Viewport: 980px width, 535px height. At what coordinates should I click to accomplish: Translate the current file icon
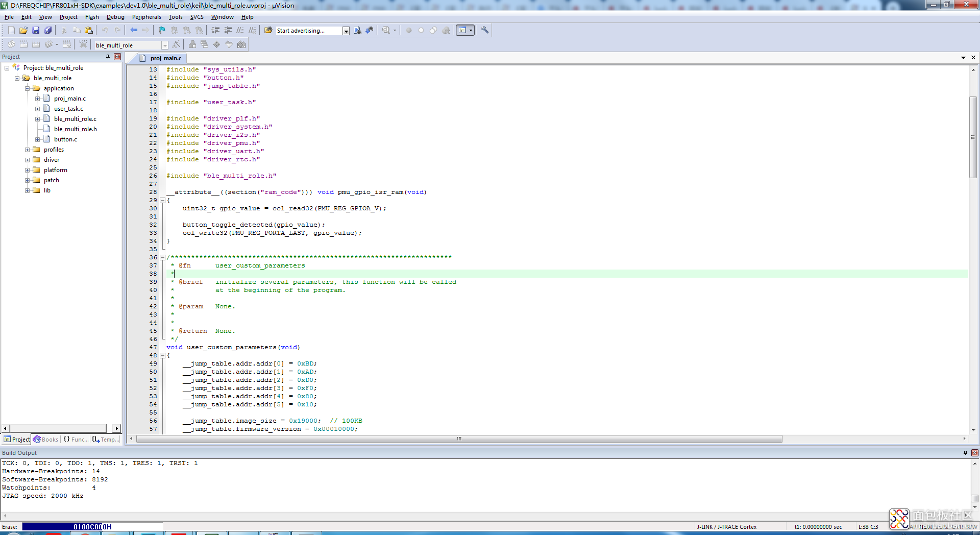coord(11,45)
